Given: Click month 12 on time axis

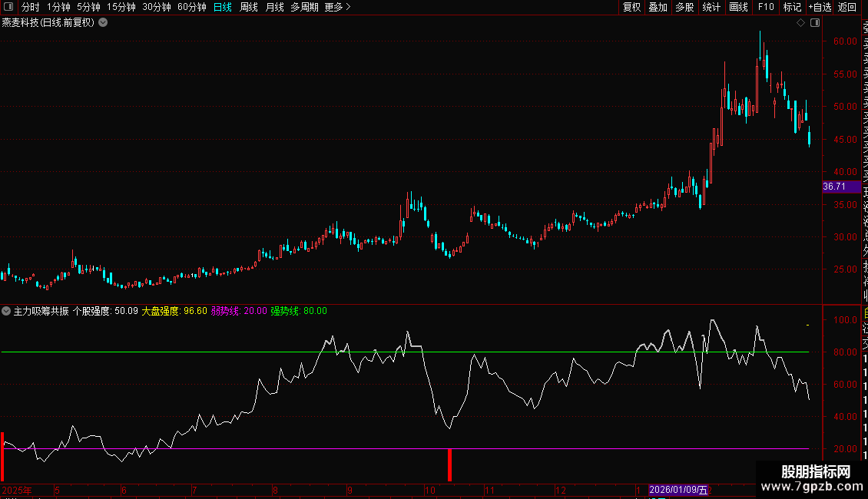Looking at the screenshot, I should (x=561, y=490).
